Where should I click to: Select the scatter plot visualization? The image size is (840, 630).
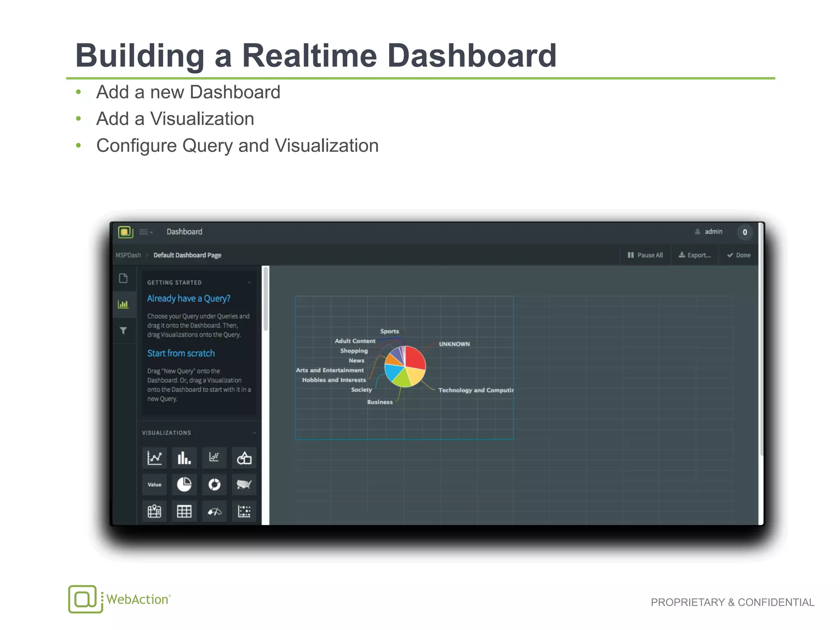(214, 458)
